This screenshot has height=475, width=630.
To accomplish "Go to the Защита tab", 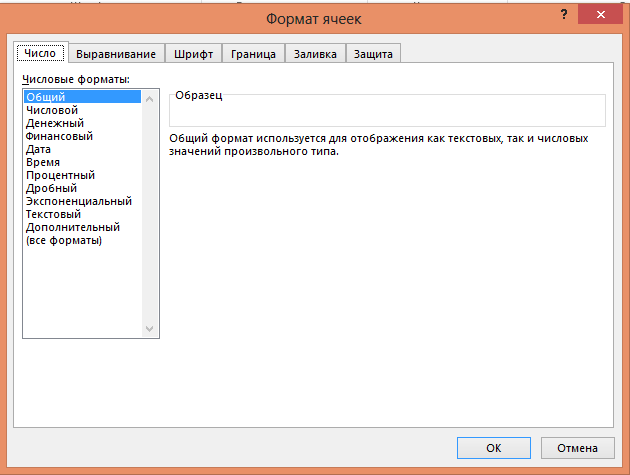I will [x=373, y=54].
